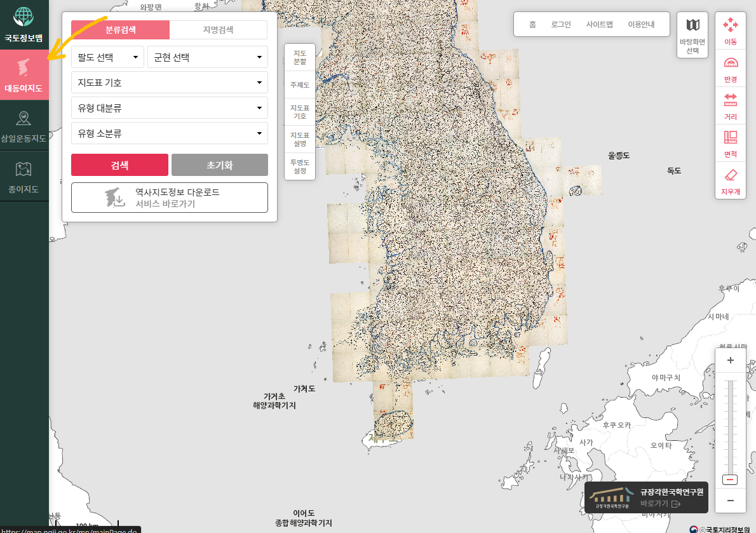Click the zoom slider handle
Screen dimensions: 756x533
point(730,480)
